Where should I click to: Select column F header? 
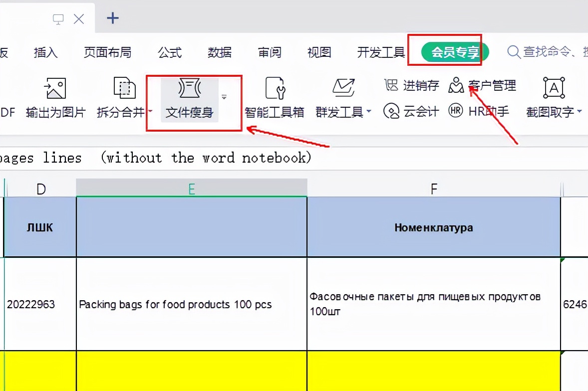434,189
